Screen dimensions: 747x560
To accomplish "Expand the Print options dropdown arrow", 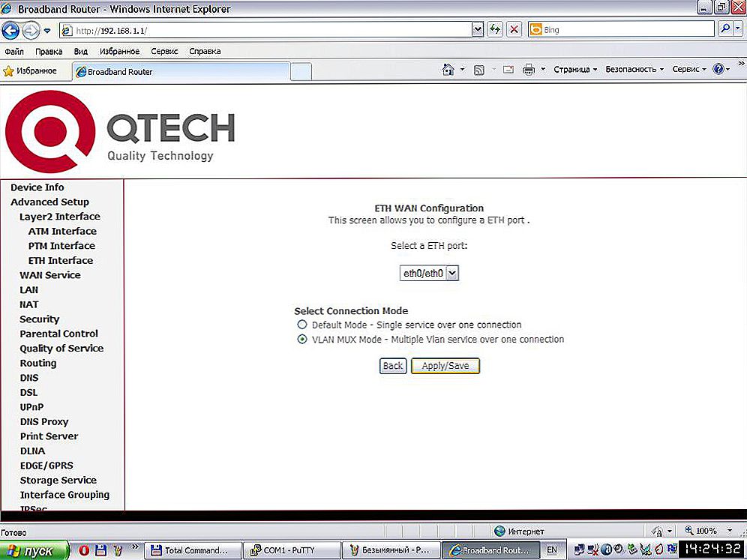I will pos(543,70).
